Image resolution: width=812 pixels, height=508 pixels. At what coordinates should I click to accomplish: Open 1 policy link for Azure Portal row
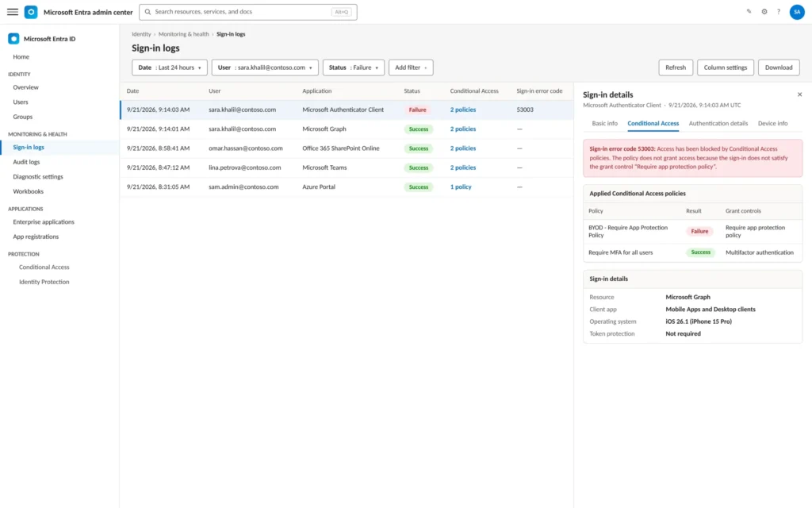pos(461,187)
